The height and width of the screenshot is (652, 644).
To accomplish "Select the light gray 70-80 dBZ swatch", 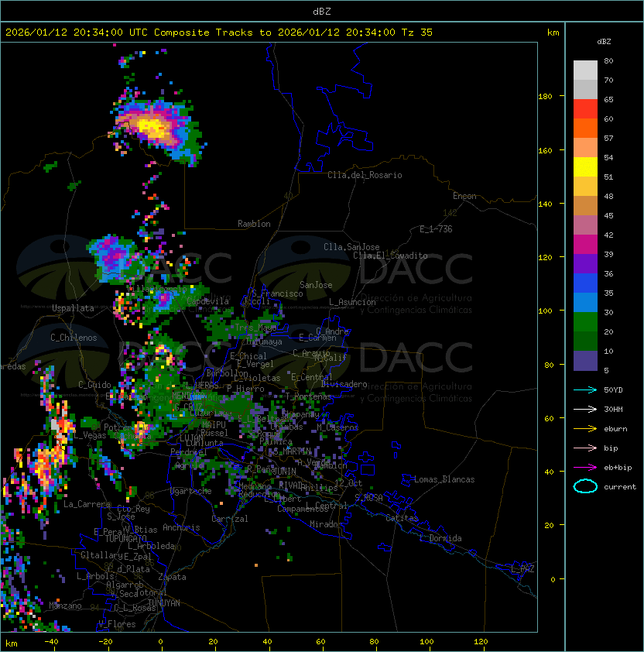I will (x=585, y=70).
